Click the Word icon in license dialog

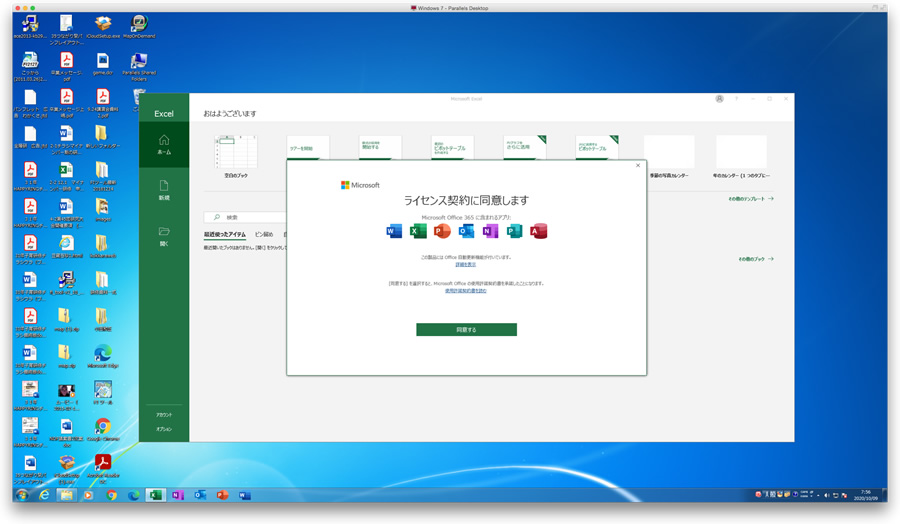[x=394, y=231]
